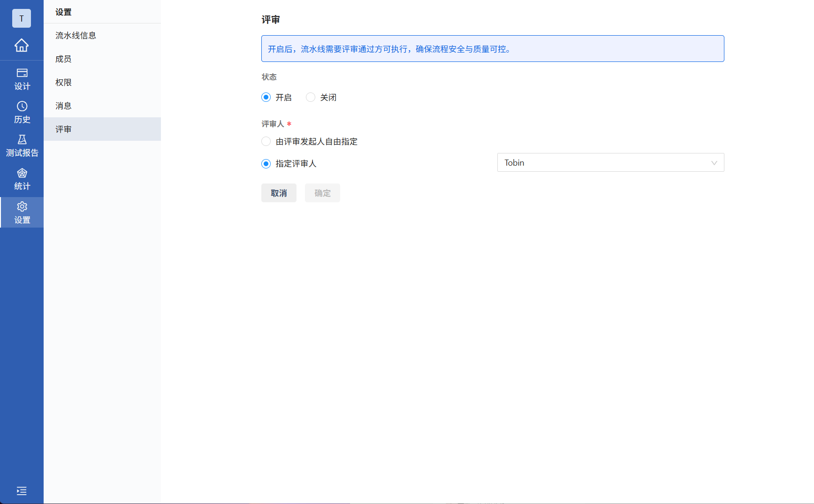814x504 pixels.
Task: Select the 流水线信息 settings item
Action: tap(102, 35)
